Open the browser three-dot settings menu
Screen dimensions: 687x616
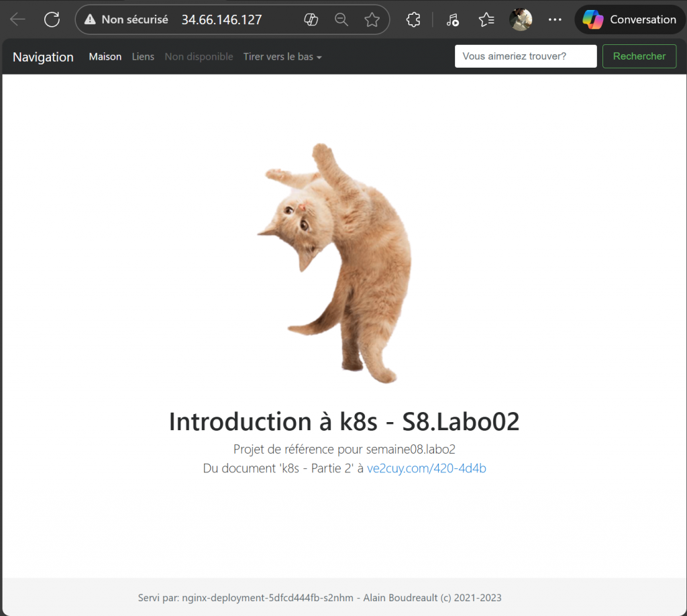coord(555,19)
